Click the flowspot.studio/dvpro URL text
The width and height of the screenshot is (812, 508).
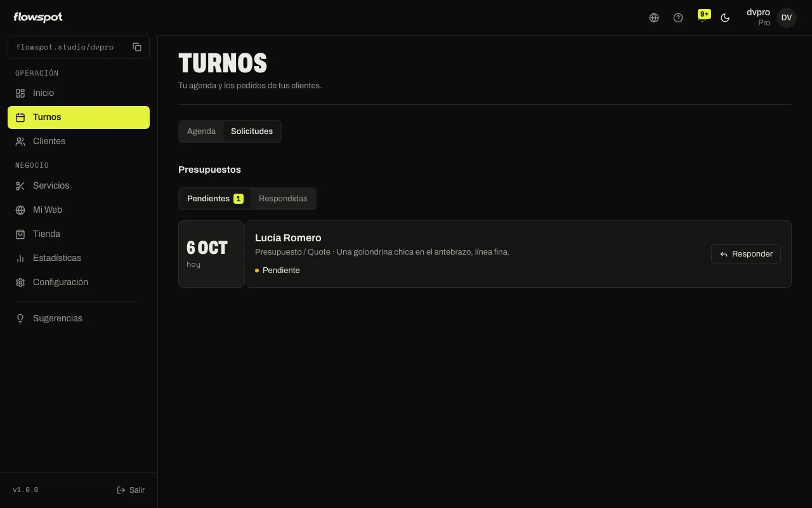pyautogui.click(x=65, y=47)
